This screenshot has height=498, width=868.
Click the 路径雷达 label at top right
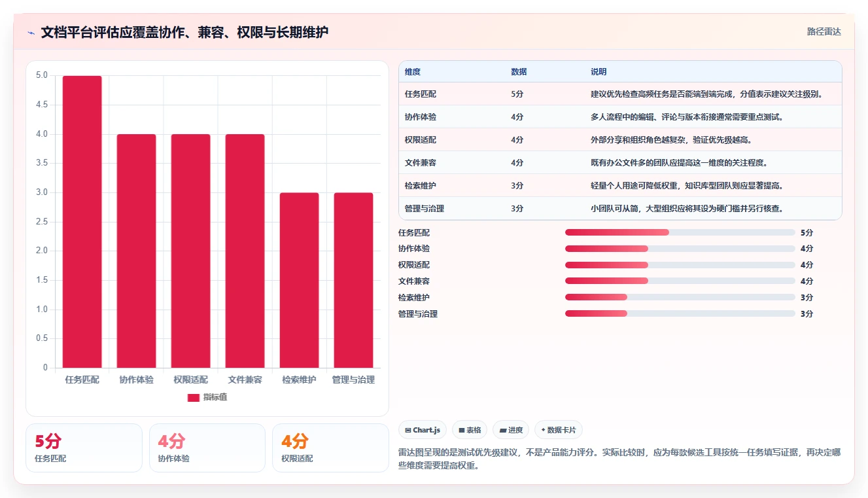824,31
